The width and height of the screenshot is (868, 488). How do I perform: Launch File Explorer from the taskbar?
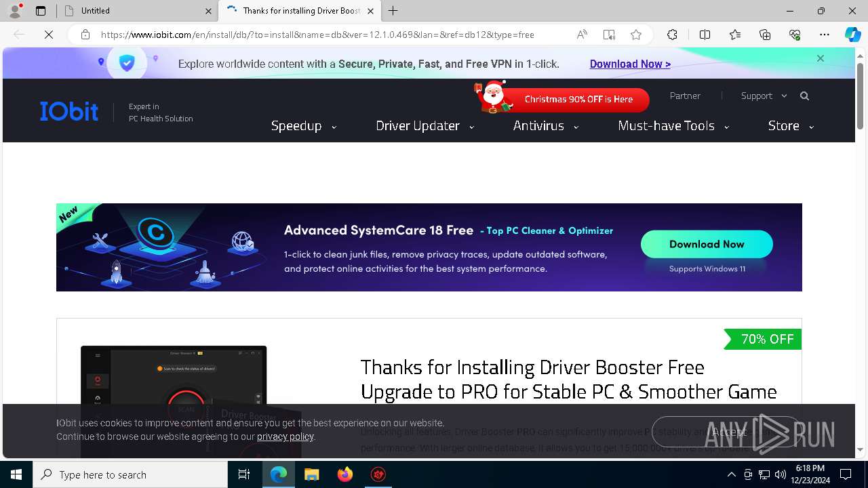tap(311, 474)
